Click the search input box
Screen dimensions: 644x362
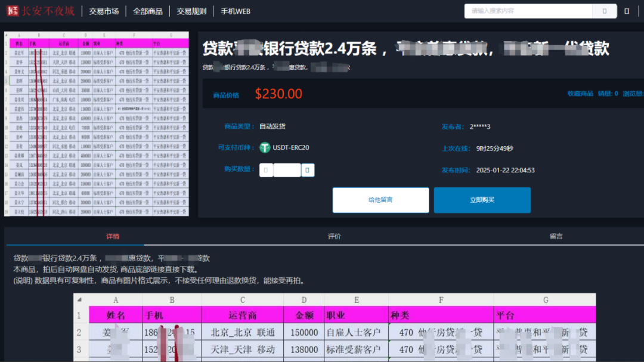click(528, 11)
